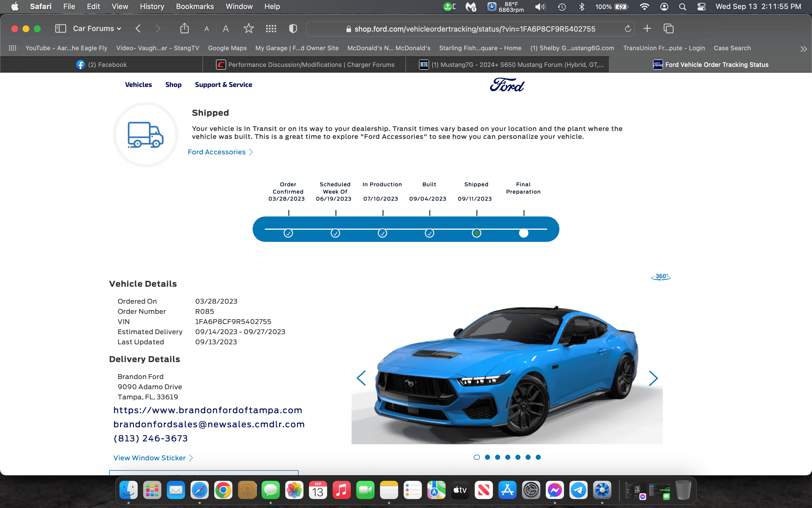Switch to Charger Forums tab
The image size is (812, 508).
(x=305, y=65)
